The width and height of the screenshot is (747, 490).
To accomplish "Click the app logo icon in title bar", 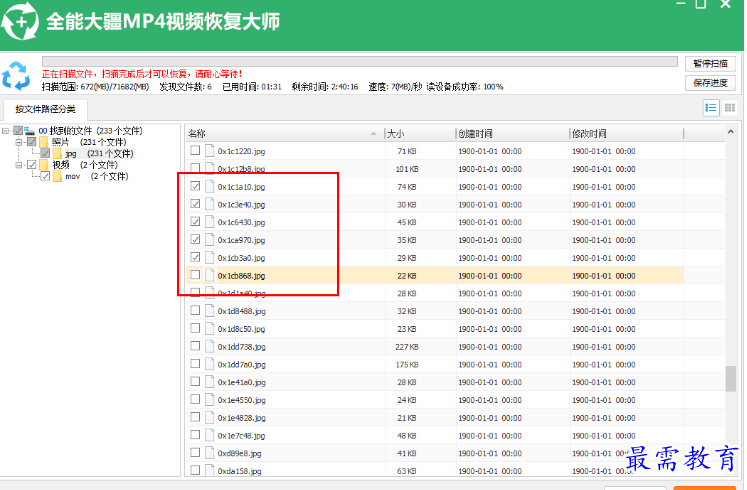I will coord(20,21).
